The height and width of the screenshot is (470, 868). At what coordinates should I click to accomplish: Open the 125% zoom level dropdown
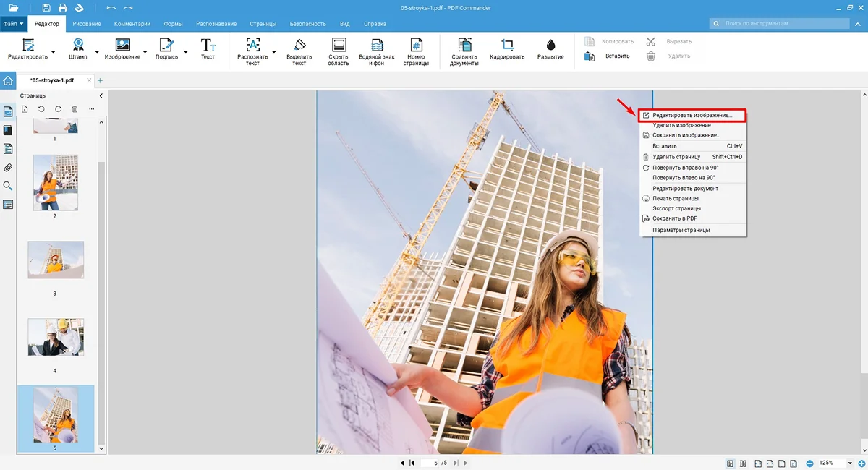point(849,463)
